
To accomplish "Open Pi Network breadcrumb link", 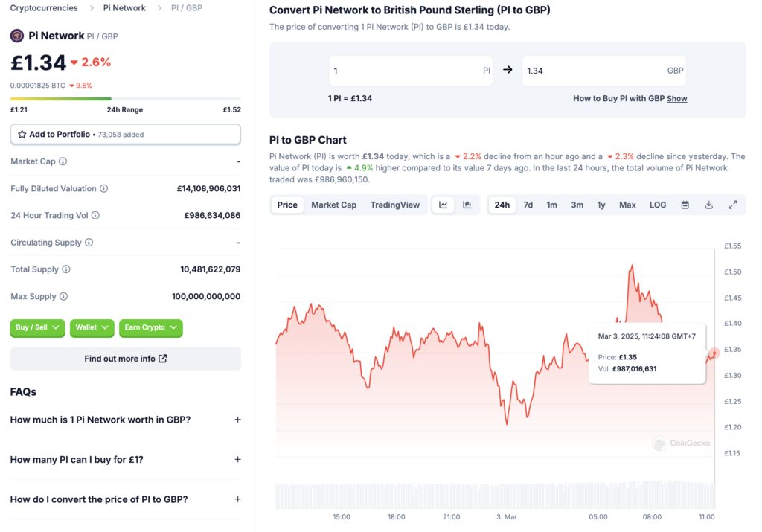I will click(x=124, y=8).
